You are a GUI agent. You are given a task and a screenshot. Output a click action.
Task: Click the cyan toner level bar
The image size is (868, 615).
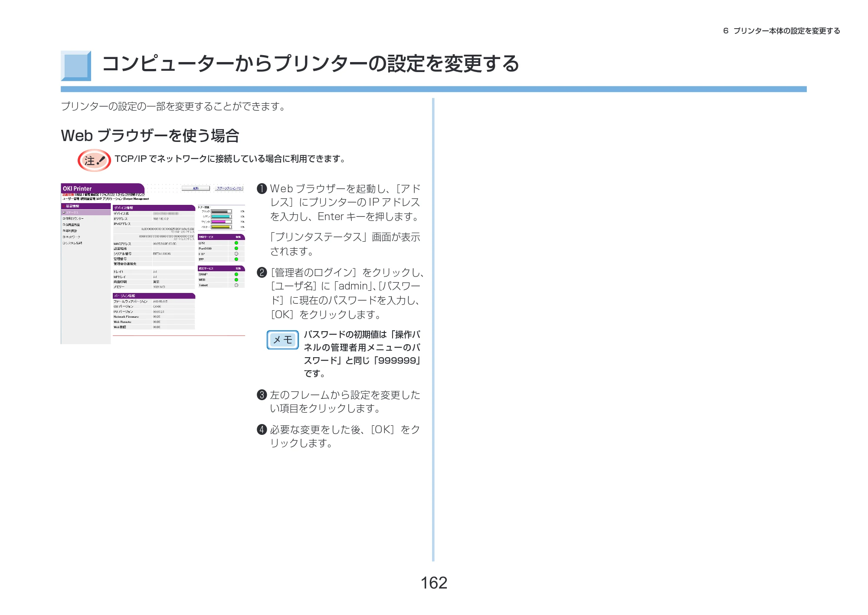click(221, 217)
